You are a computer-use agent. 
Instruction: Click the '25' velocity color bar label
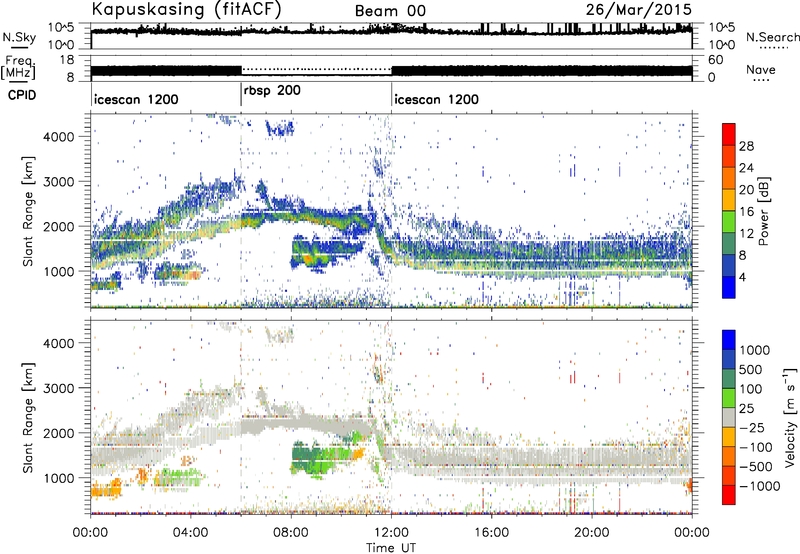pyautogui.click(x=747, y=409)
